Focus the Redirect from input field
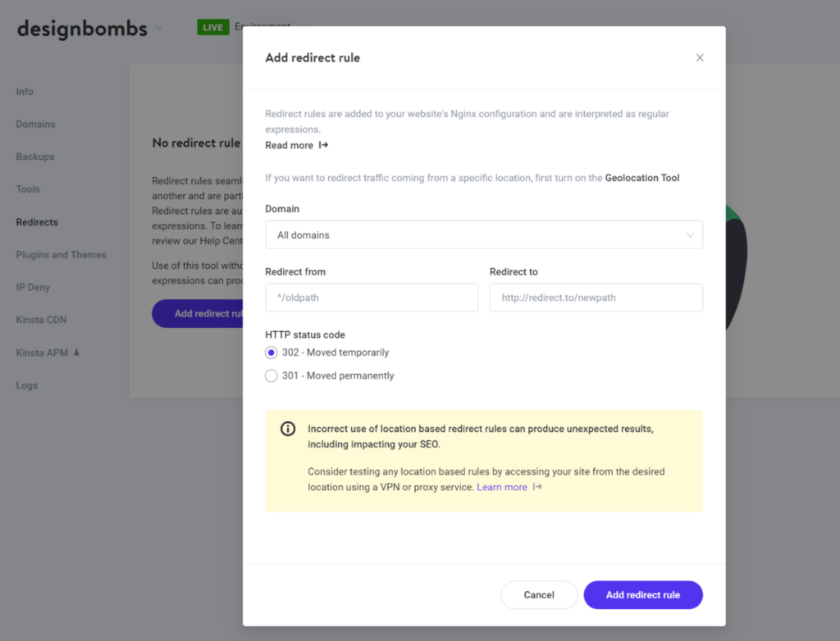The image size is (840, 641). pyautogui.click(x=372, y=298)
